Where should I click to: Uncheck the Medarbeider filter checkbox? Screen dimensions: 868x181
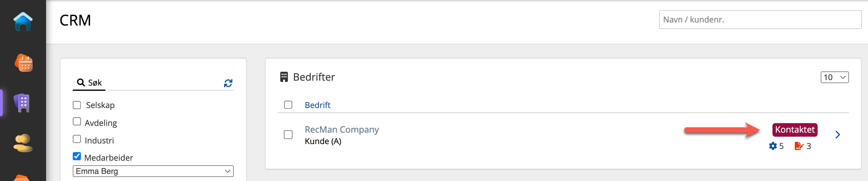[x=77, y=156]
